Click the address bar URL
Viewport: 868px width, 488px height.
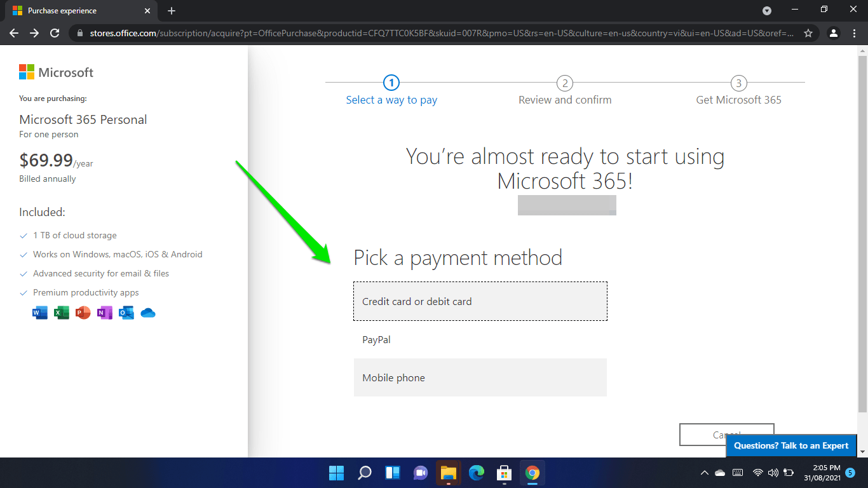point(442,33)
